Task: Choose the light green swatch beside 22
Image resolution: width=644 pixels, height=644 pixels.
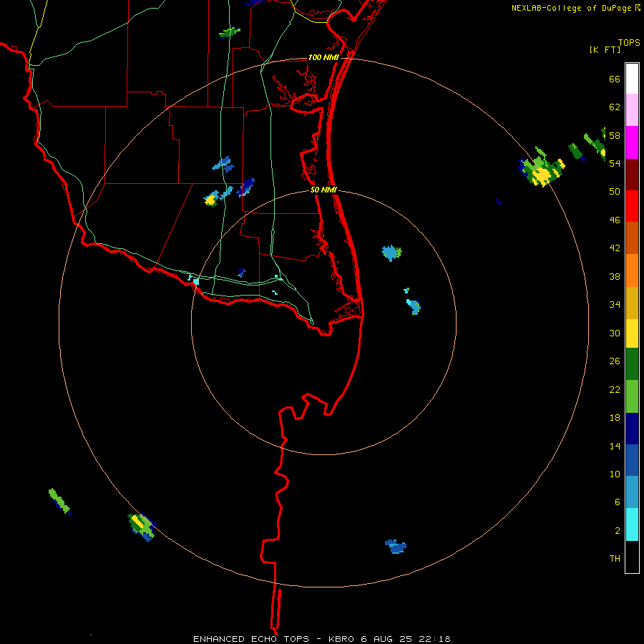Action: coord(632,396)
